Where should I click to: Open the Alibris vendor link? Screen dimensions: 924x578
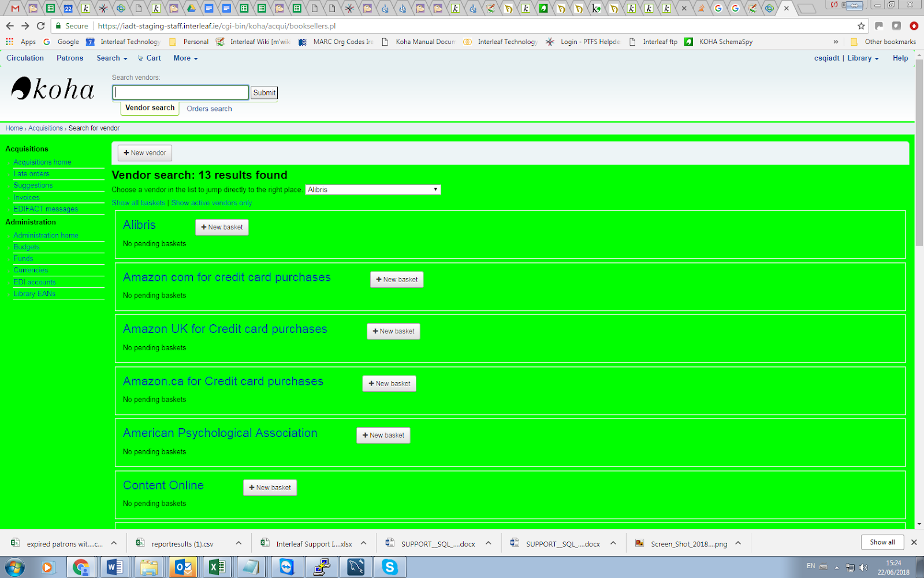(139, 225)
